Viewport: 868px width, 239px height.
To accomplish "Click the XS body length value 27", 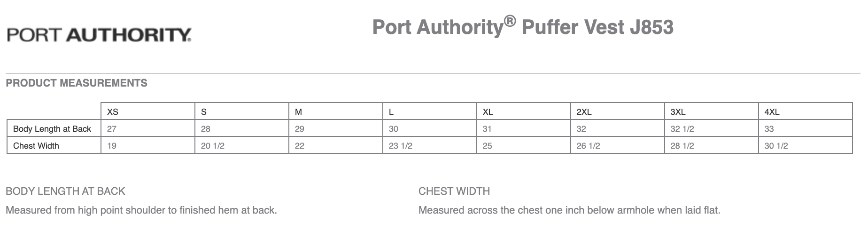I will click(x=112, y=129).
